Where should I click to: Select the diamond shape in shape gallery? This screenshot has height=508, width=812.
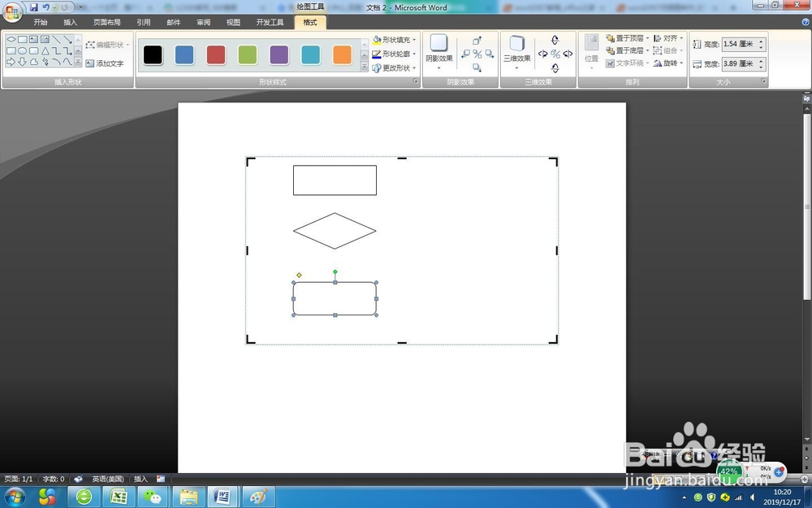point(11,39)
